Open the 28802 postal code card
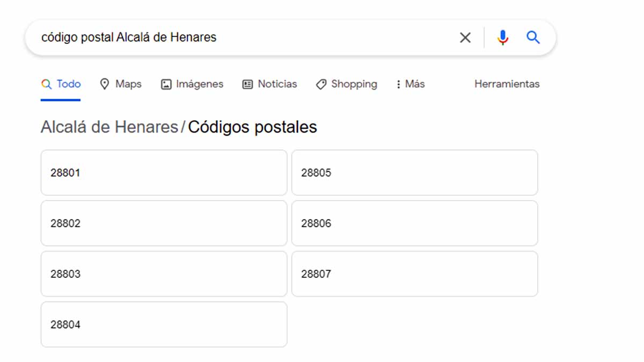Image resolution: width=644 pixels, height=362 pixels. [x=164, y=223]
